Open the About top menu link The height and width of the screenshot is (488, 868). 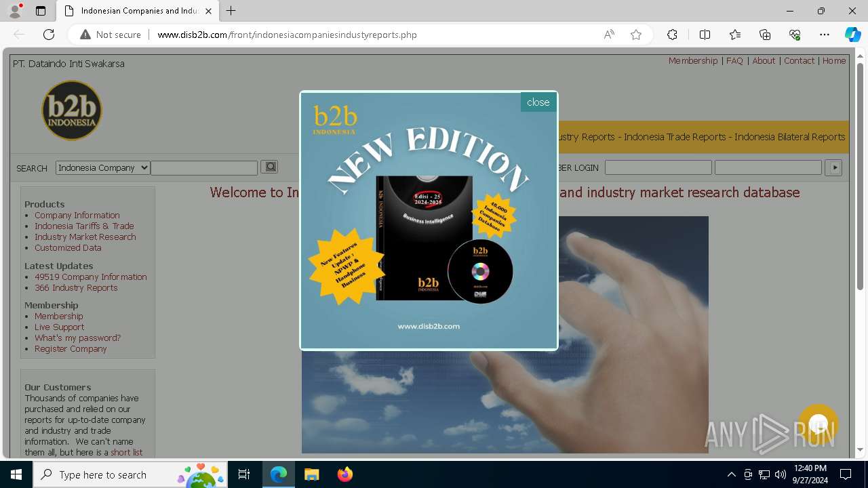tap(764, 60)
